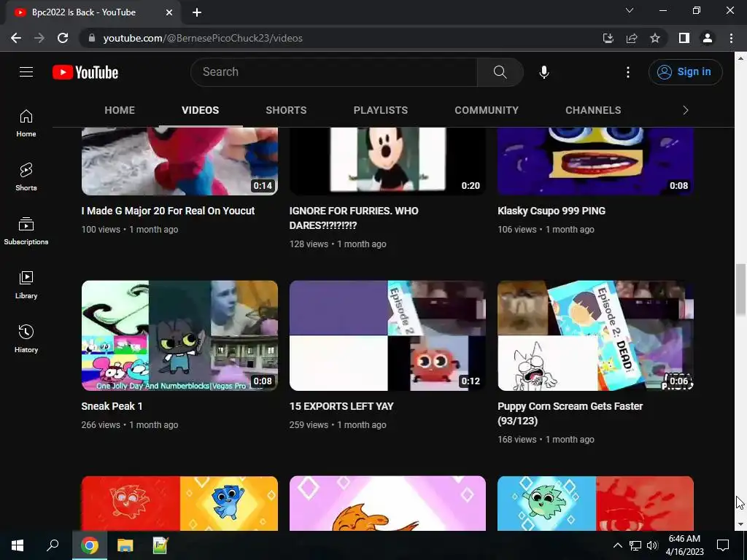The image size is (747, 560).
Task: Open a new browser tab
Action: 197,12
